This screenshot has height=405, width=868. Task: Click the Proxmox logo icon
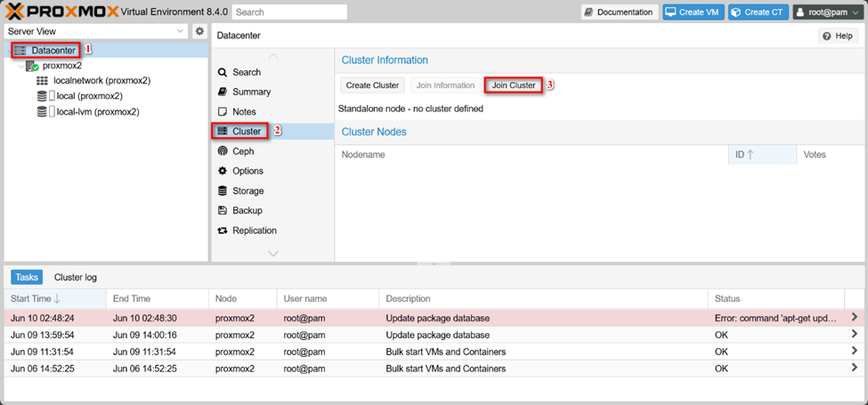(18, 12)
